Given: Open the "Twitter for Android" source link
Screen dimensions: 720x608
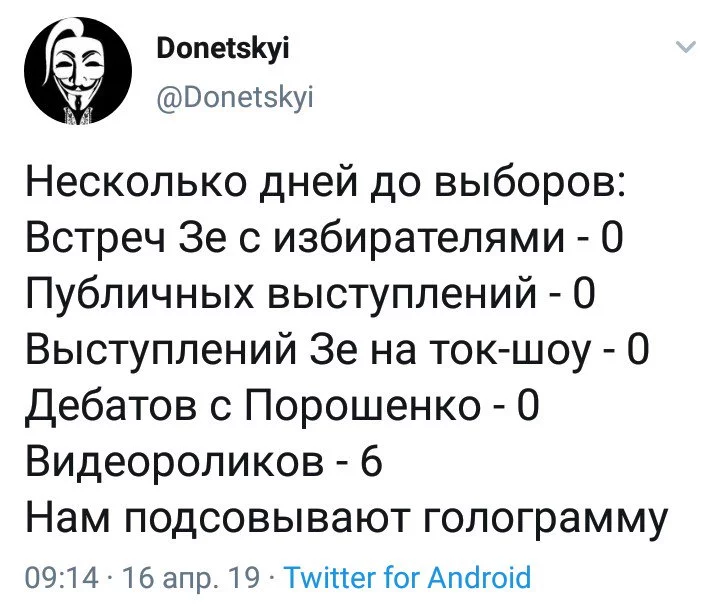Looking at the screenshot, I should (407, 577).
